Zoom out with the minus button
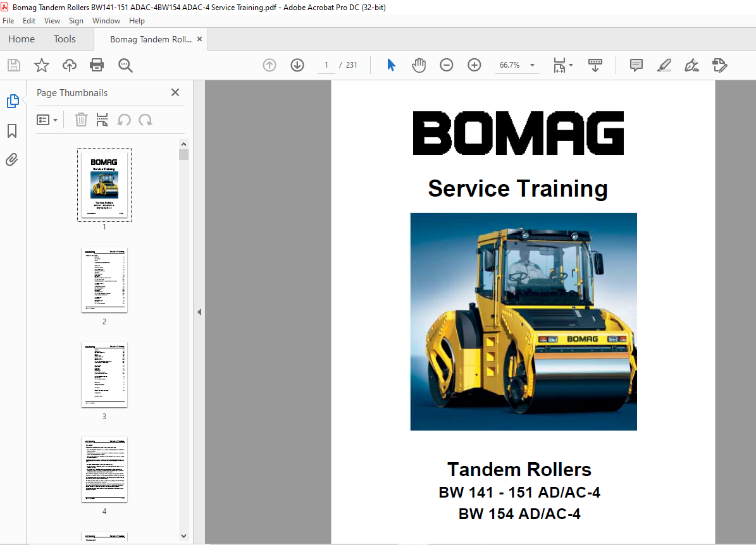Image resolution: width=756 pixels, height=545 pixels. pyautogui.click(x=447, y=65)
